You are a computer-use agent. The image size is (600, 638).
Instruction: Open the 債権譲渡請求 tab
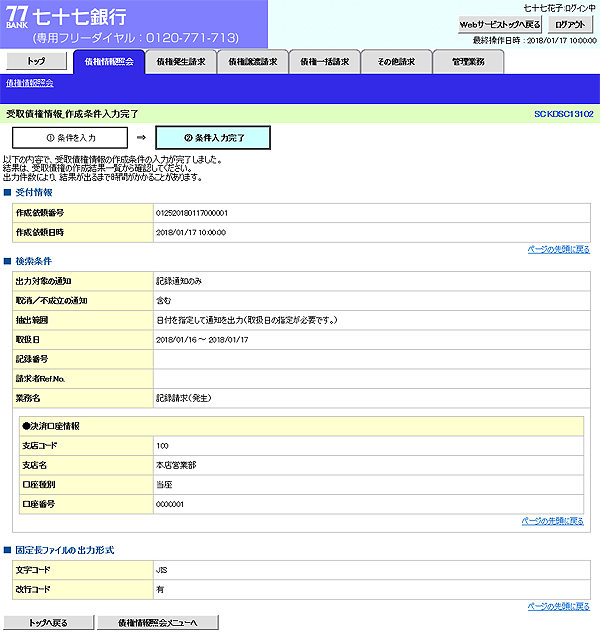pos(253,62)
